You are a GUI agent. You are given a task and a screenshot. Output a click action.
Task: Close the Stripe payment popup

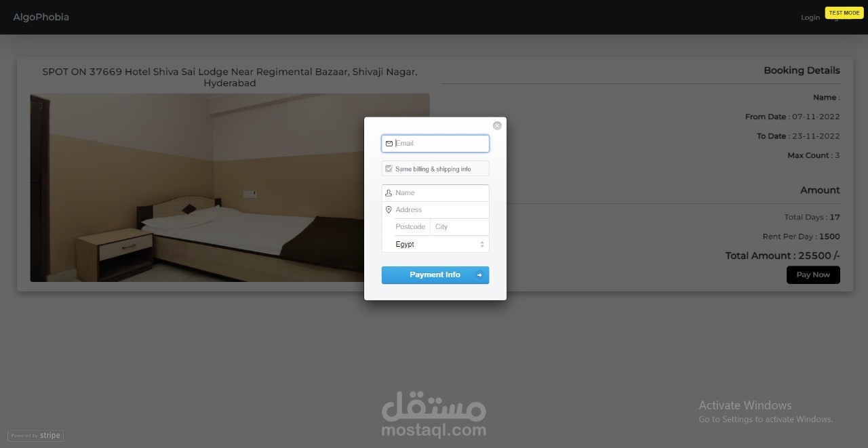pos(497,126)
